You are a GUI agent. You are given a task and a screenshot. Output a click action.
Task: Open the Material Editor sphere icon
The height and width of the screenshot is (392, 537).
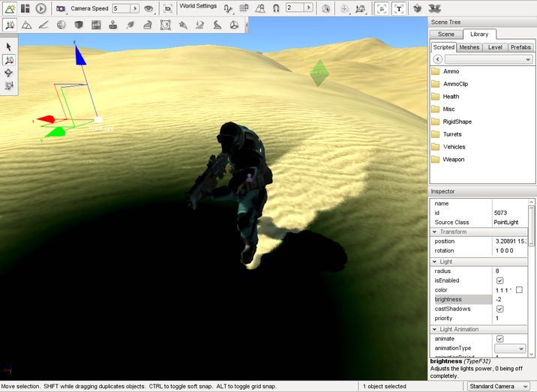[61, 25]
